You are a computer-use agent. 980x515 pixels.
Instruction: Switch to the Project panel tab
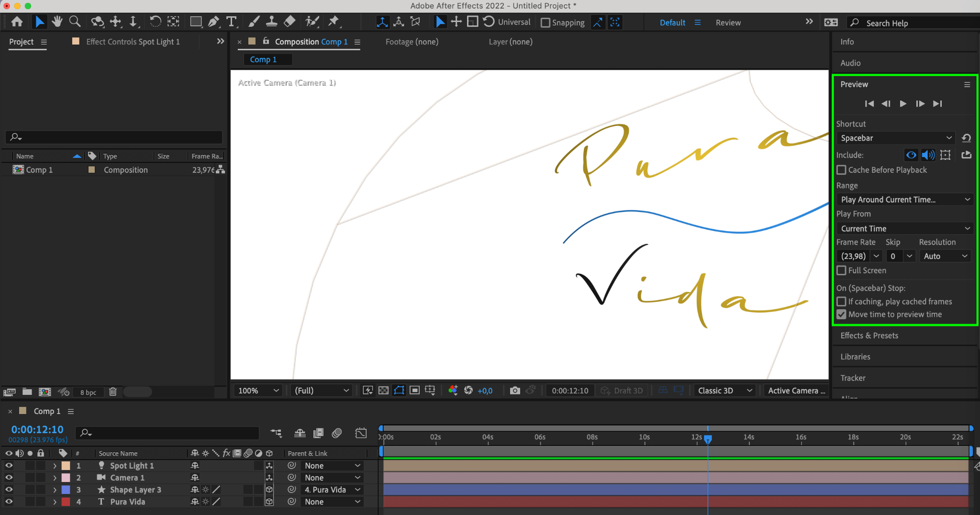[x=22, y=42]
